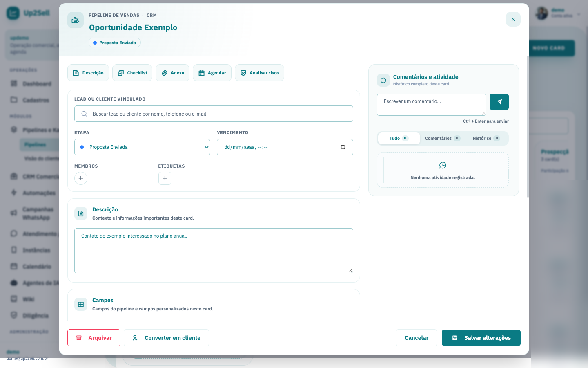Click into the Vencimento date field
Screen dimensions: 588x368
tap(285, 147)
